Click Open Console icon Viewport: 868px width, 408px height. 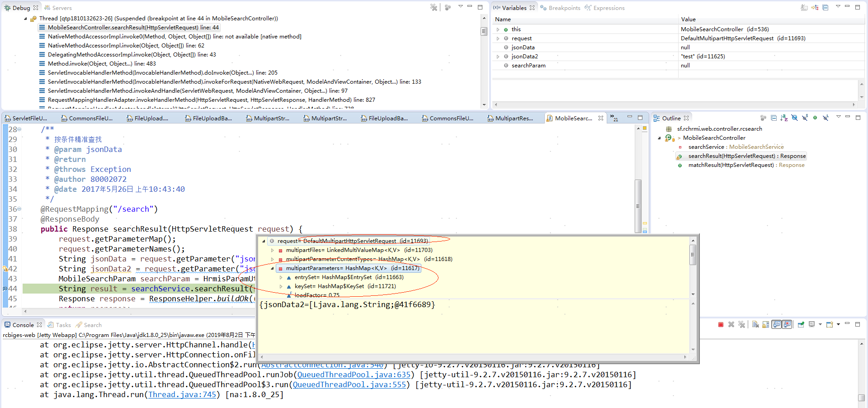coord(830,325)
